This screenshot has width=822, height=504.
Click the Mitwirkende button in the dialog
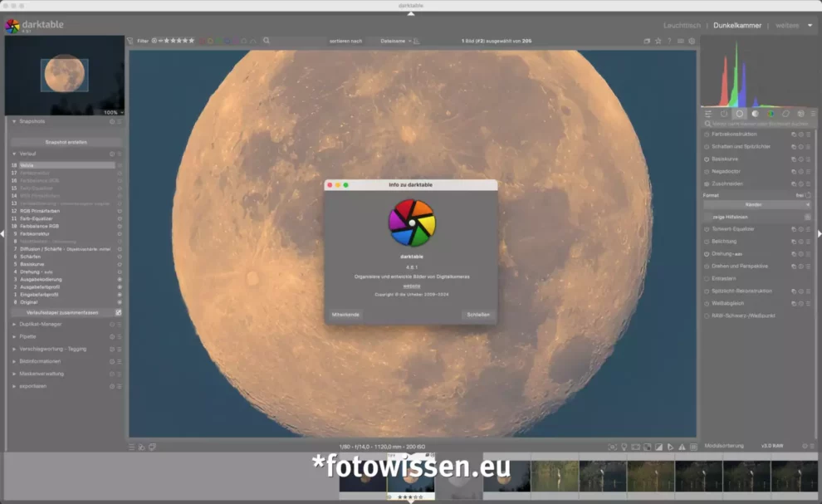point(345,315)
